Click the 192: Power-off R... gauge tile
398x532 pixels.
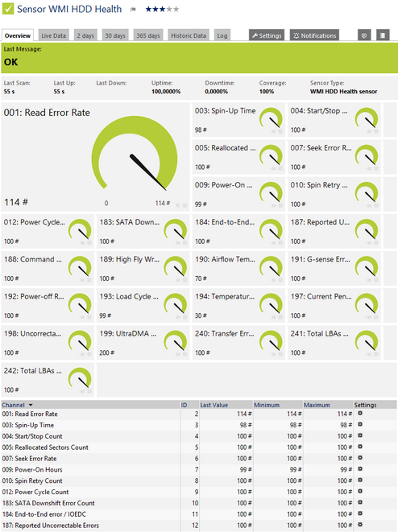pyautogui.click(x=48, y=305)
